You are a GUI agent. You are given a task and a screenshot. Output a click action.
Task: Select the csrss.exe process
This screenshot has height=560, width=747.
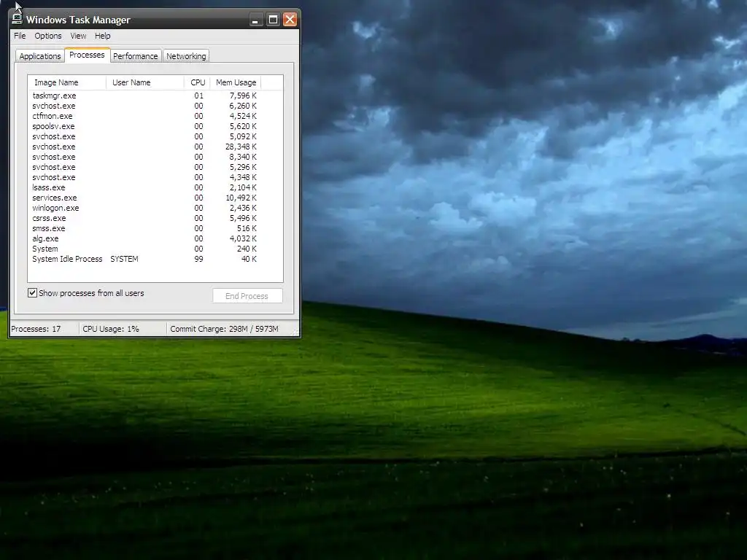[x=145, y=218]
